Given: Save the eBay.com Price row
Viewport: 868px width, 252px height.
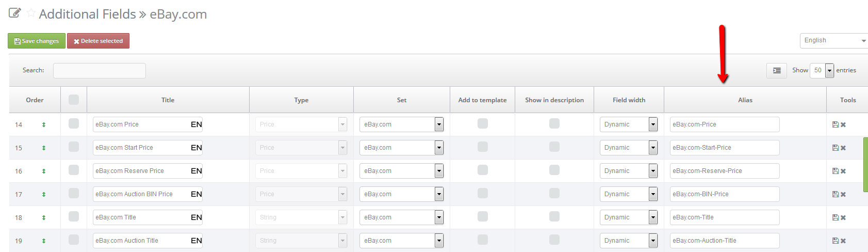Looking at the screenshot, I should (836, 124).
